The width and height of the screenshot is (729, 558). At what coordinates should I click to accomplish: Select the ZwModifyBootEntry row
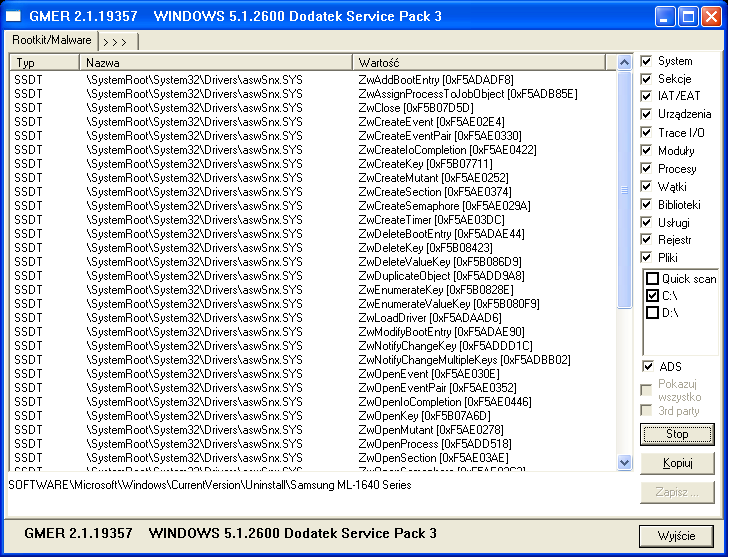[x=313, y=332]
